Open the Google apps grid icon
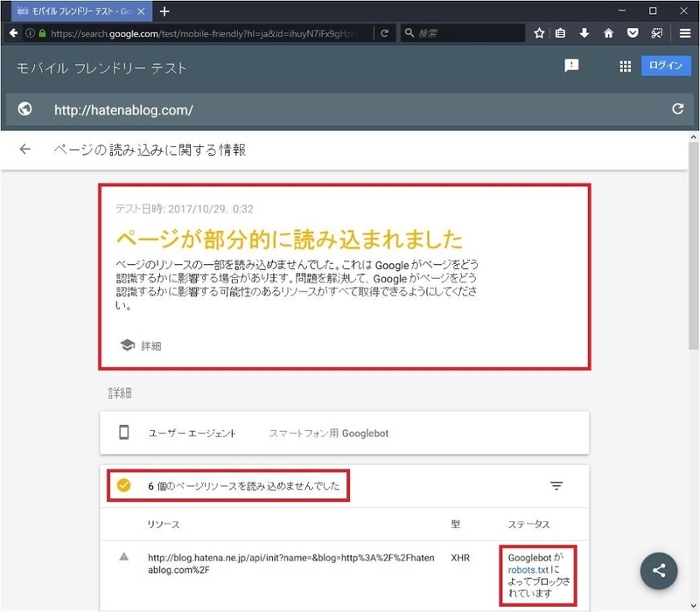 click(x=625, y=66)
